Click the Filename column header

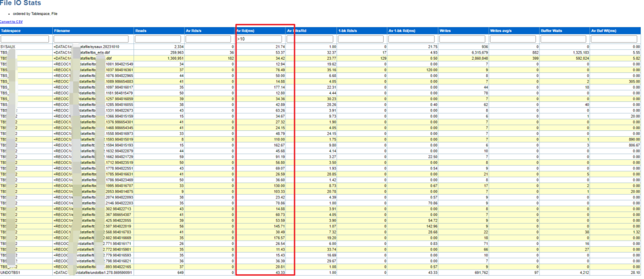93,30
